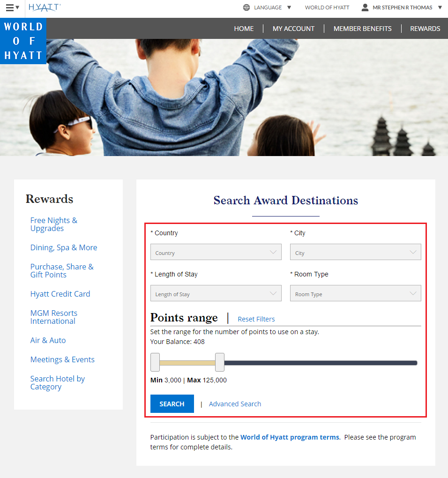Open Member Benefits menu item
The image size is (448, 478).
(362, 29)
